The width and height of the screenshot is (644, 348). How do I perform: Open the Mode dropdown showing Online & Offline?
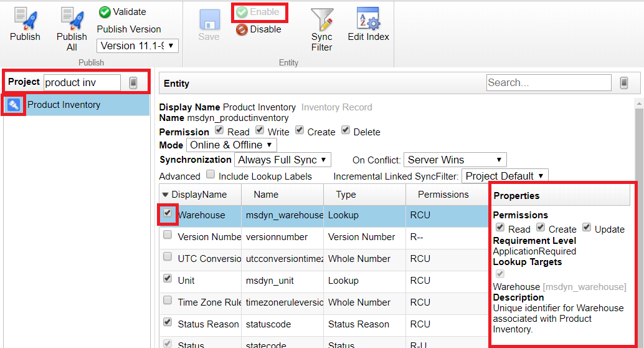pos(231,145)
